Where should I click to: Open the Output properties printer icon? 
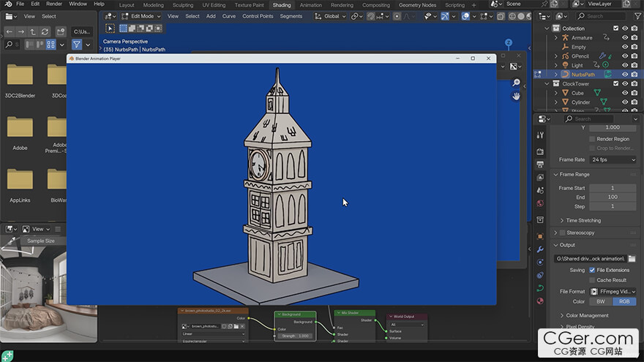[540, 164]
